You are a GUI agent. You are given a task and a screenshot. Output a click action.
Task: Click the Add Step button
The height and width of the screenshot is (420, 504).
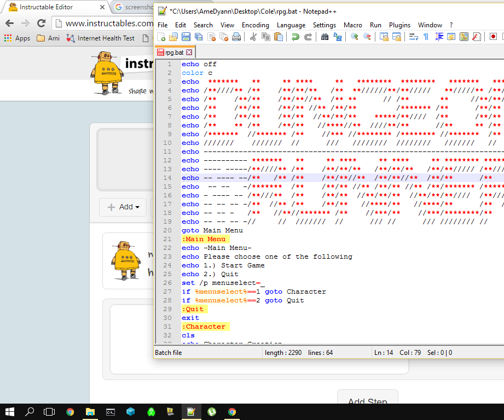pos(367,397)
